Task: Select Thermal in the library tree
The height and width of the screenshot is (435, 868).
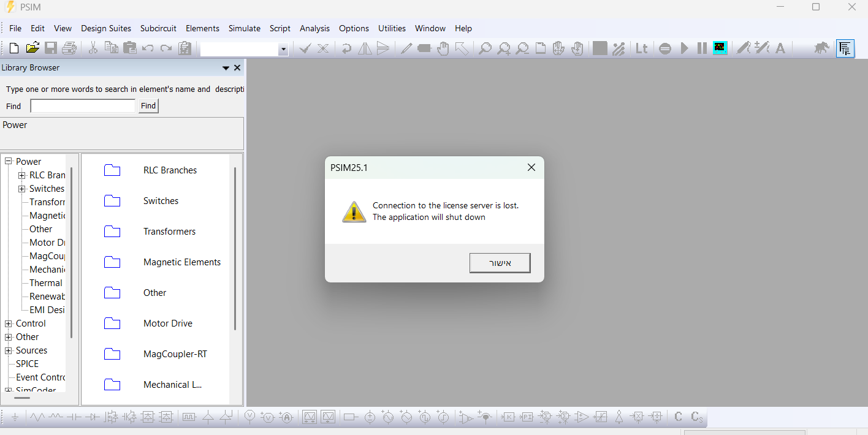Action: 46,283
